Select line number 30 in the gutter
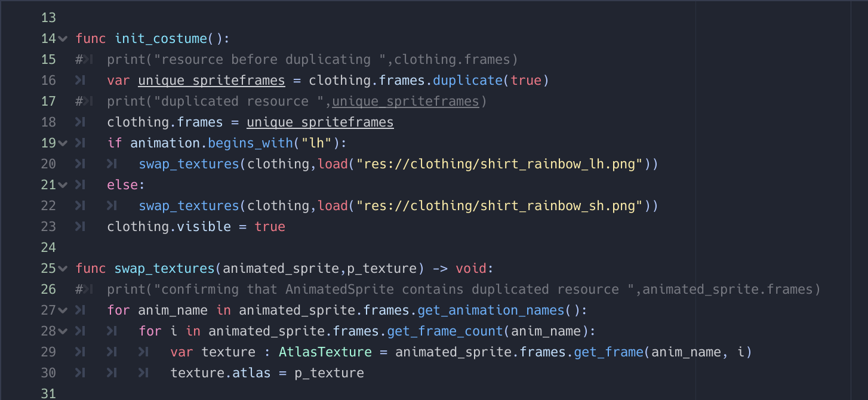This screenshot has width=868, height=400. (48, 373)
